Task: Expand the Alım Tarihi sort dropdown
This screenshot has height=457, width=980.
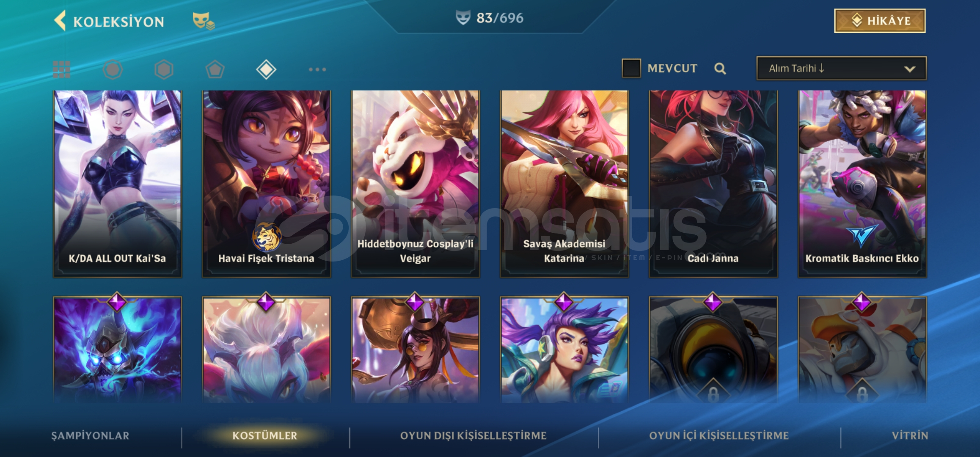Action: [x=841, y=68]
